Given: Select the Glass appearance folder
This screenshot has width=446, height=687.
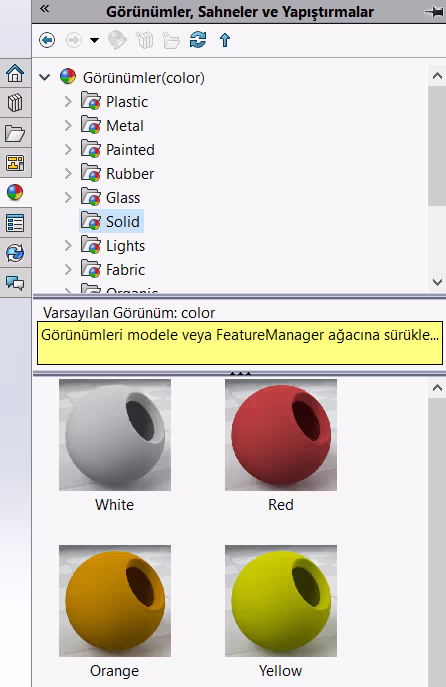Looking at the screenshot, I should (123, 198).
